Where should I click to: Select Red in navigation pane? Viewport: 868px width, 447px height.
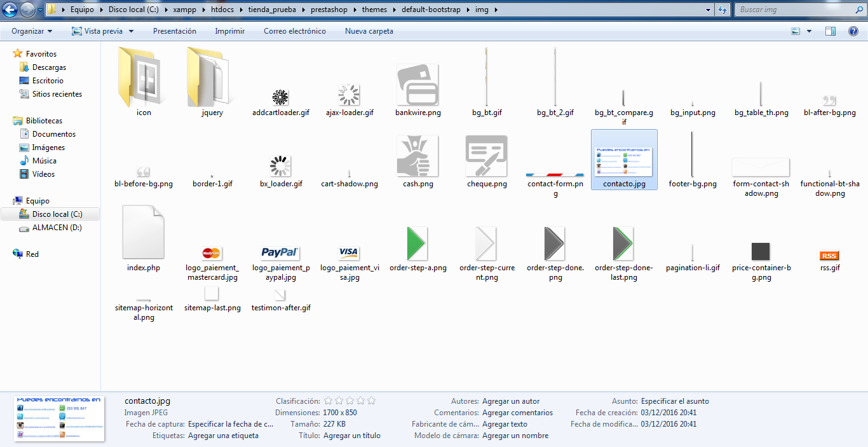click(x=32, y=254)
